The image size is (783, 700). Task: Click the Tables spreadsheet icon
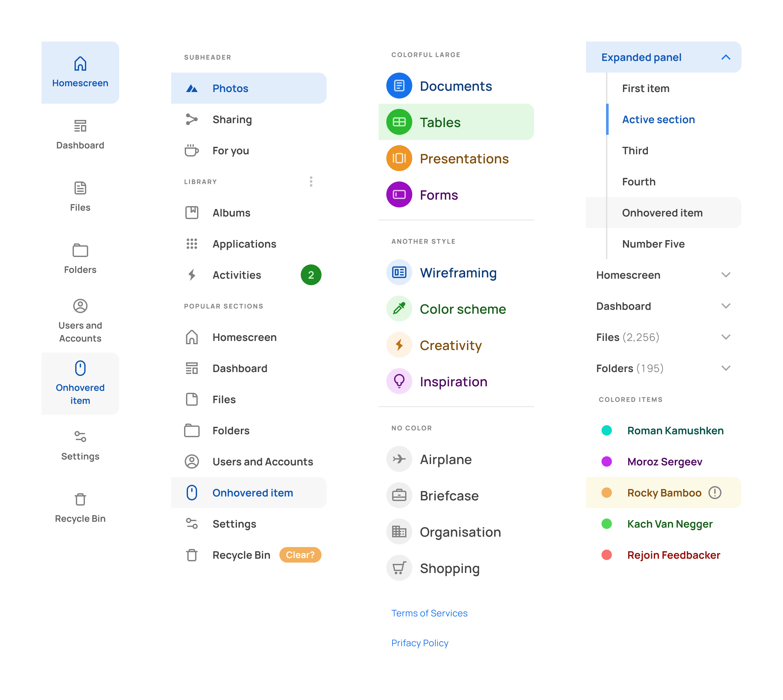(x=399, y=122)
